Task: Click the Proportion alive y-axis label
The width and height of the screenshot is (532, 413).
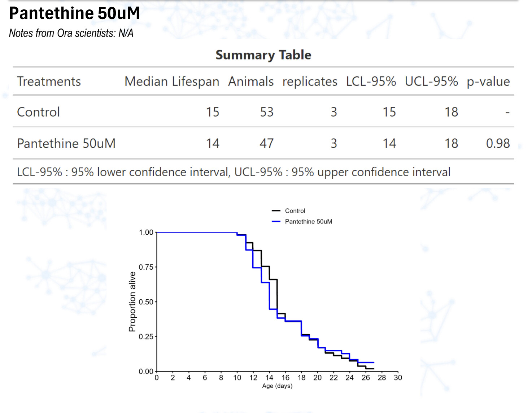Action: [x=132, y=302]
